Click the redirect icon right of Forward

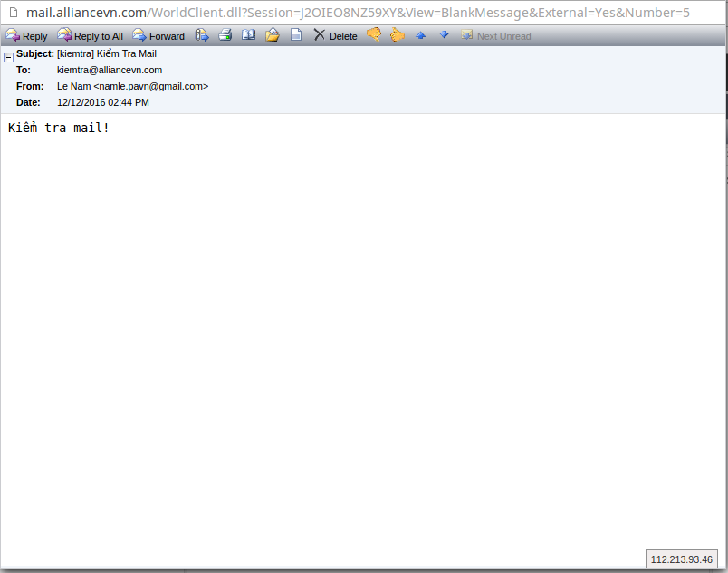pyautogui.click(x=203, y=35)
